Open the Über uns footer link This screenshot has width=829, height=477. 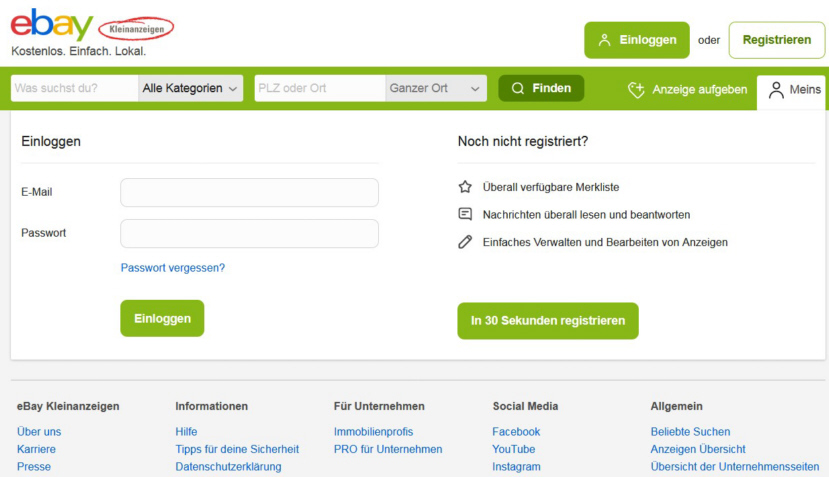click(x=39, y=432)
